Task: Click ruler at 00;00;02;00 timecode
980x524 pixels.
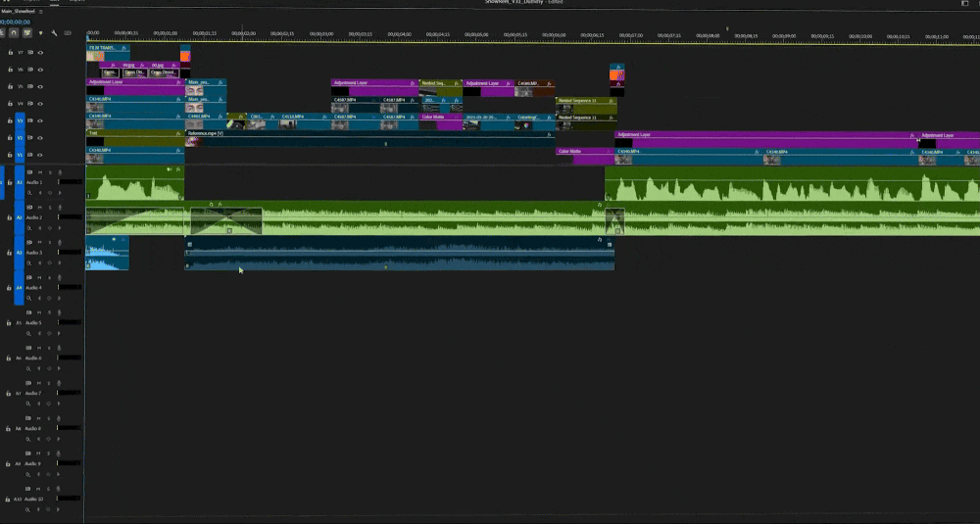Action: pyautogui.click(x=243, y=33)
